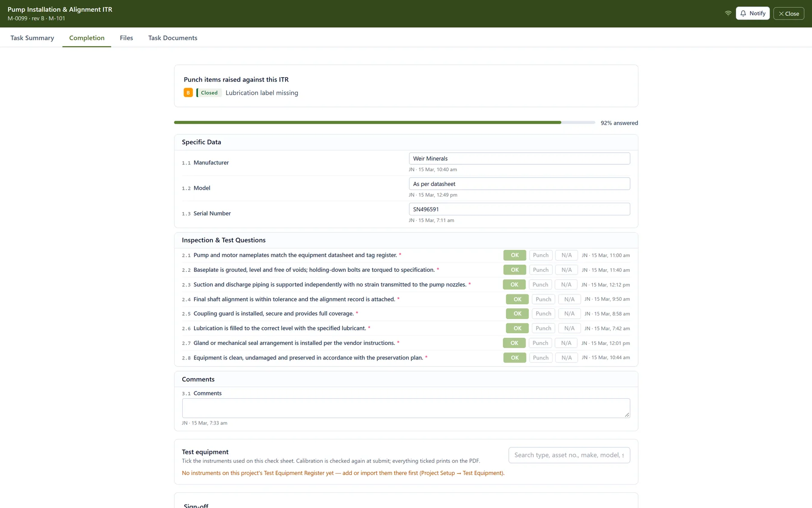Viewport: 812px width, 508px height.
Task: Raise Punch on preservation question 2.8
Action: [x=540, y=358]
